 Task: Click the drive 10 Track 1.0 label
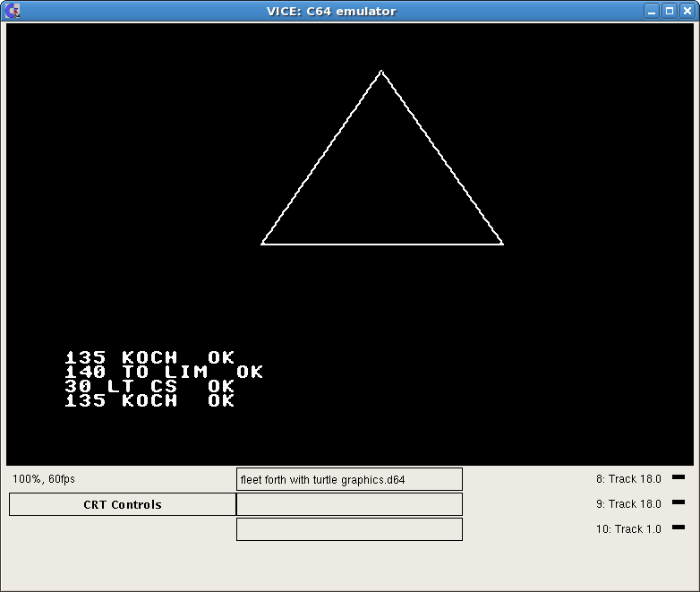(628, 529)
